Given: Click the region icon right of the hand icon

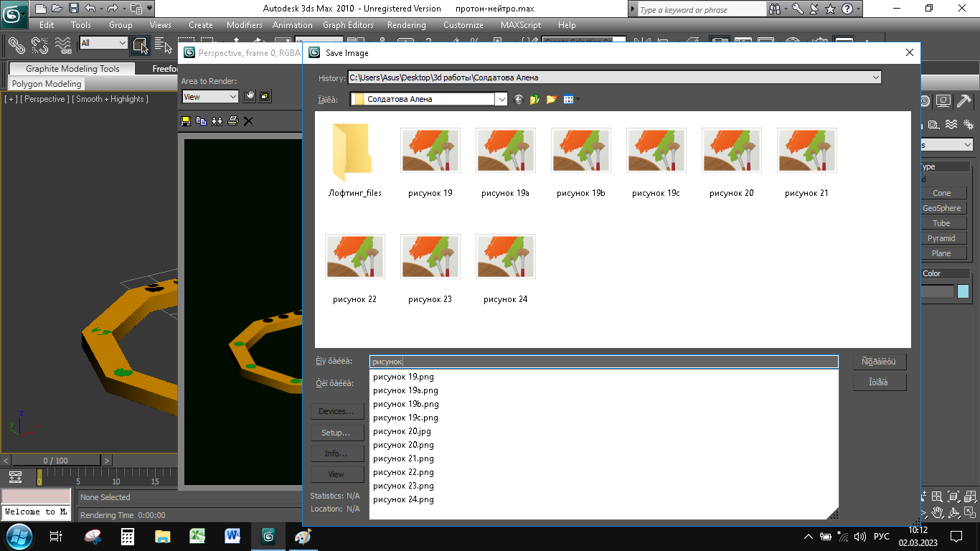Looking at the screenshot, I should point(265,96).
